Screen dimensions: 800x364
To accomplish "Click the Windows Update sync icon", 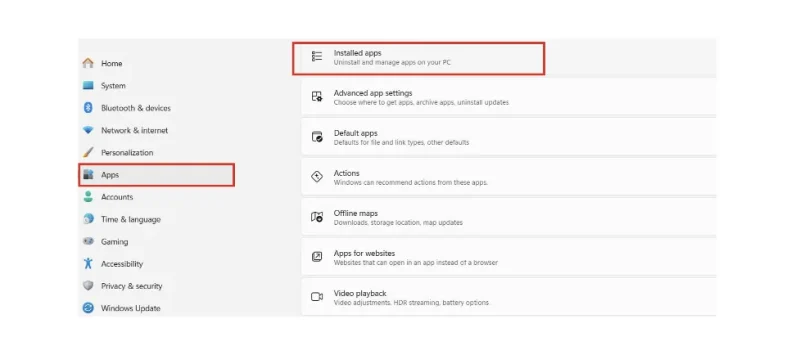I will point(88,308).
